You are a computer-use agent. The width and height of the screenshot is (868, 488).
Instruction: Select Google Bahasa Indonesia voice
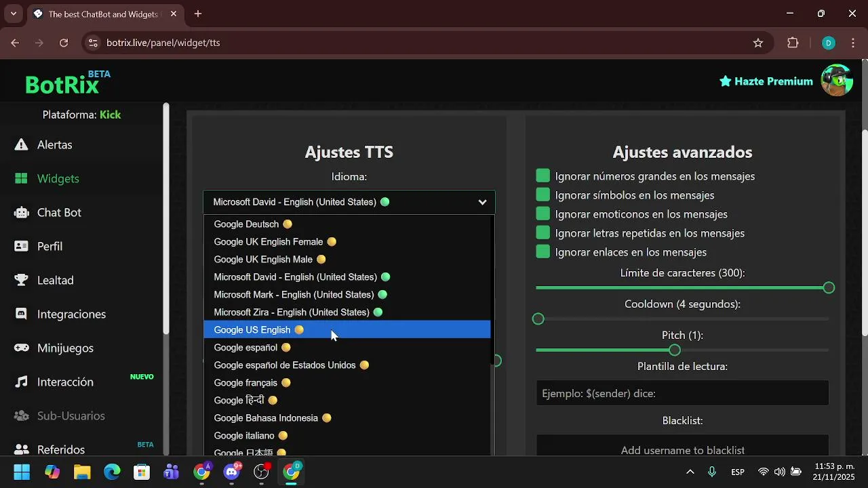[x=347, y=418]
